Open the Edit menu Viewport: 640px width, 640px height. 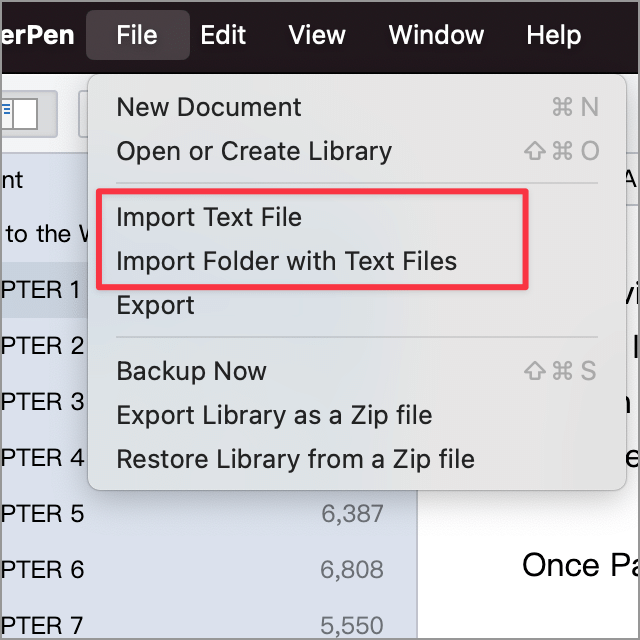[x=223, y=35]
